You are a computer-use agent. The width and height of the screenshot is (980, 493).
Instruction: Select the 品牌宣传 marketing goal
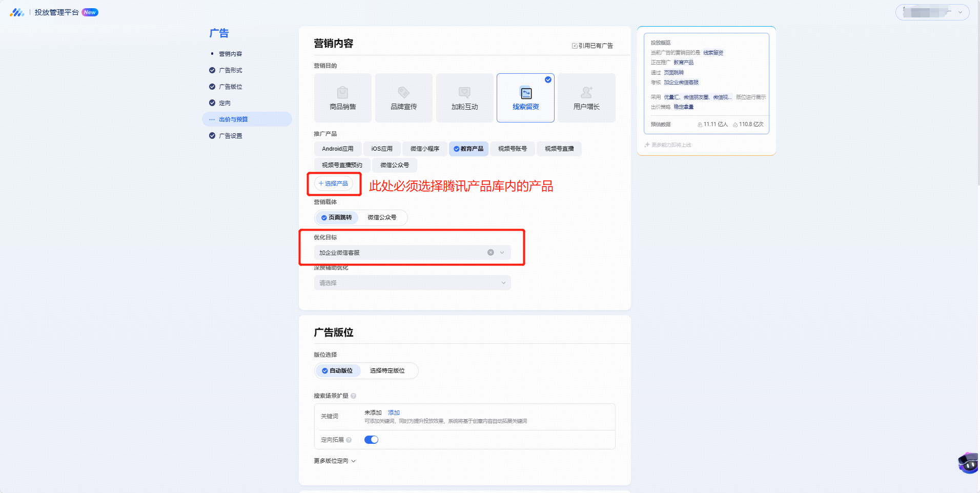(x=403, y=98)
